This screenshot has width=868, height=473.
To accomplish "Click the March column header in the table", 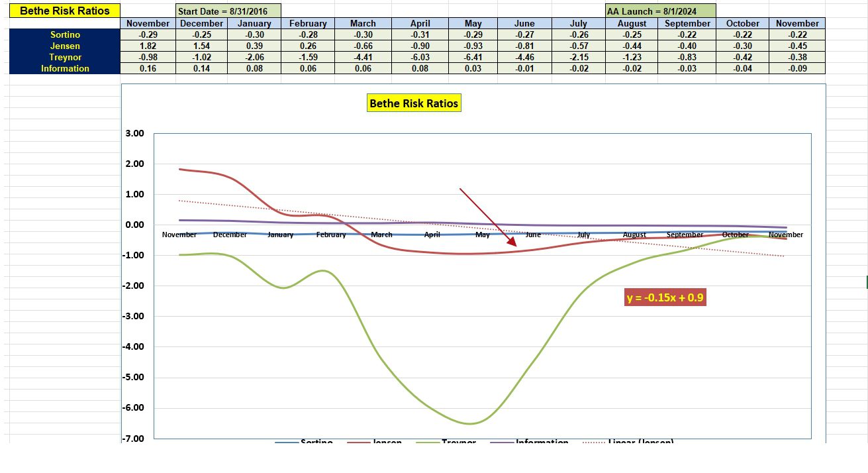I will coord(363,23).
